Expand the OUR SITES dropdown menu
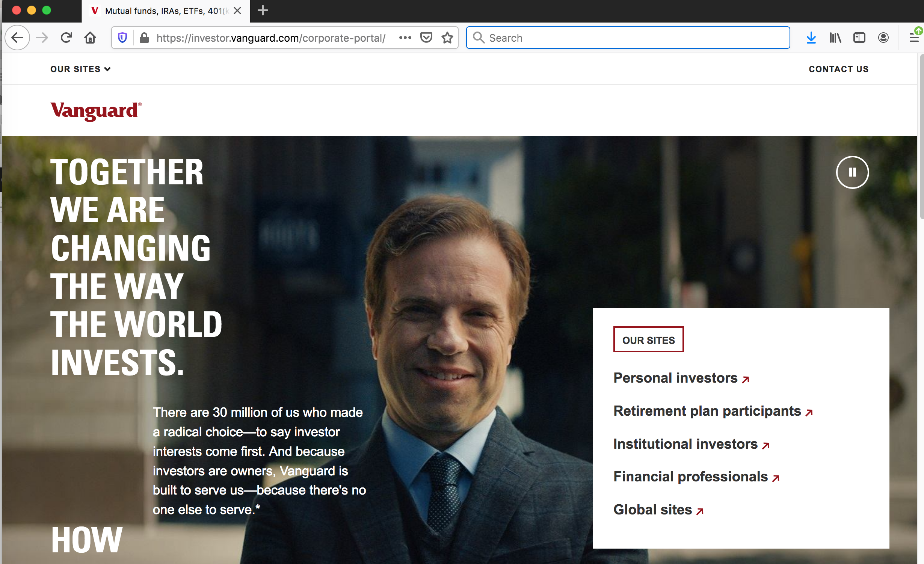The image size is (924, 564). (80, 69)
